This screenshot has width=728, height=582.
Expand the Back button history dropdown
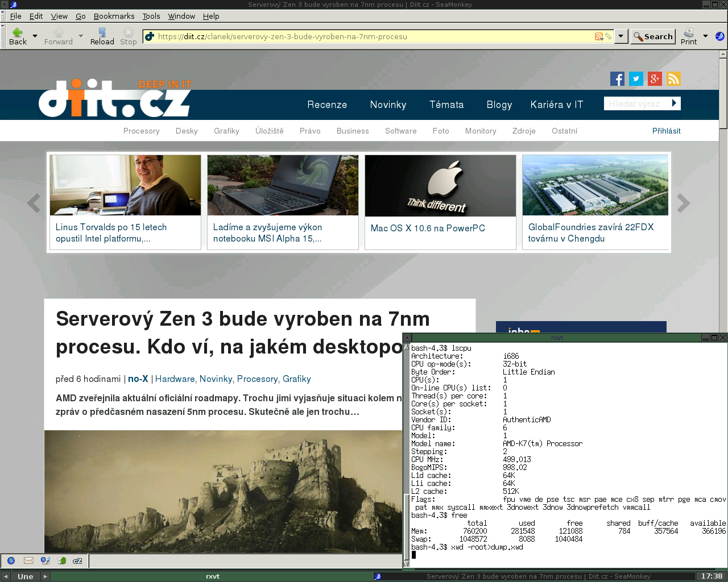(x=35, y=36)
